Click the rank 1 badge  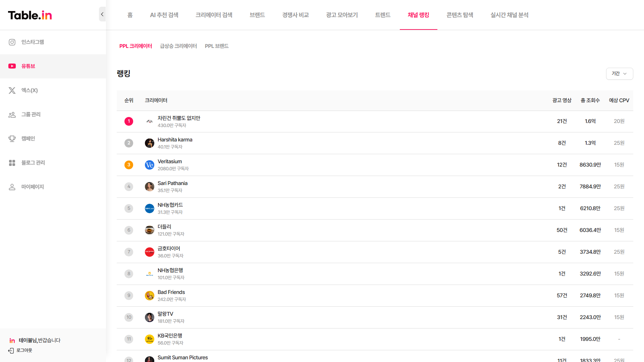(129, 121)
